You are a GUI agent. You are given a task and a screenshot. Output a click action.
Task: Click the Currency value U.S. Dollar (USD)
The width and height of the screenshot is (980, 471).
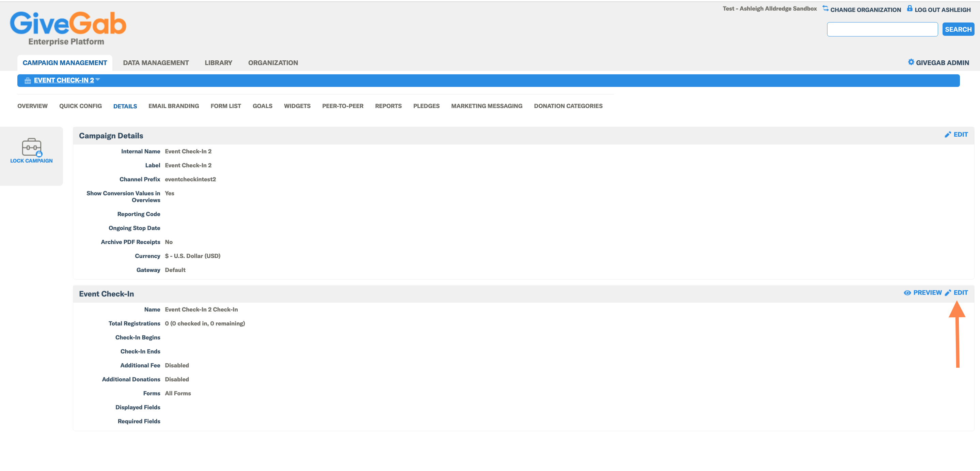click(x=192, y=256)
